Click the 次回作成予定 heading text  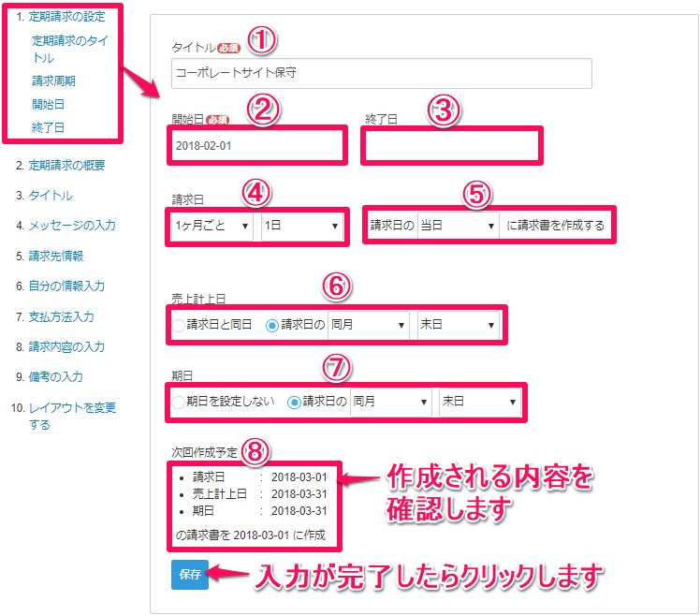click(204, 452)
